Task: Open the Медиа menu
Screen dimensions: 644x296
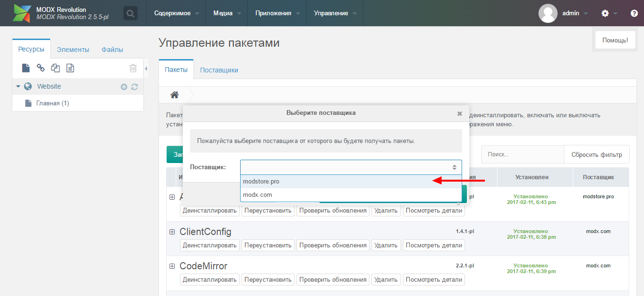Action: pyautogui.click(x=227, y=13)
